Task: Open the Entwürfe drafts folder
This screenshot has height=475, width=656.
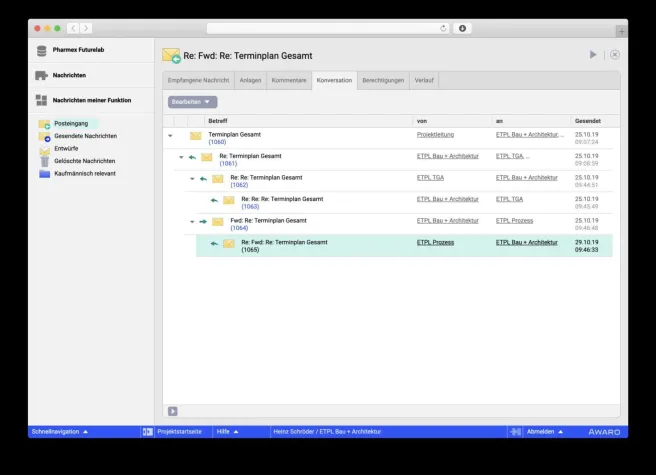Action: click(x=44, y=149)
